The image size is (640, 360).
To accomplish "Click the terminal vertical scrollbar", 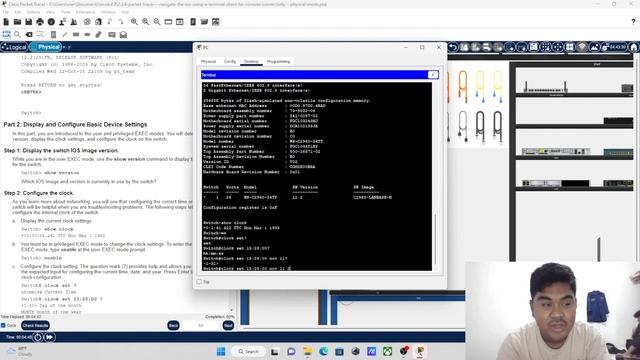I will 435,239.
